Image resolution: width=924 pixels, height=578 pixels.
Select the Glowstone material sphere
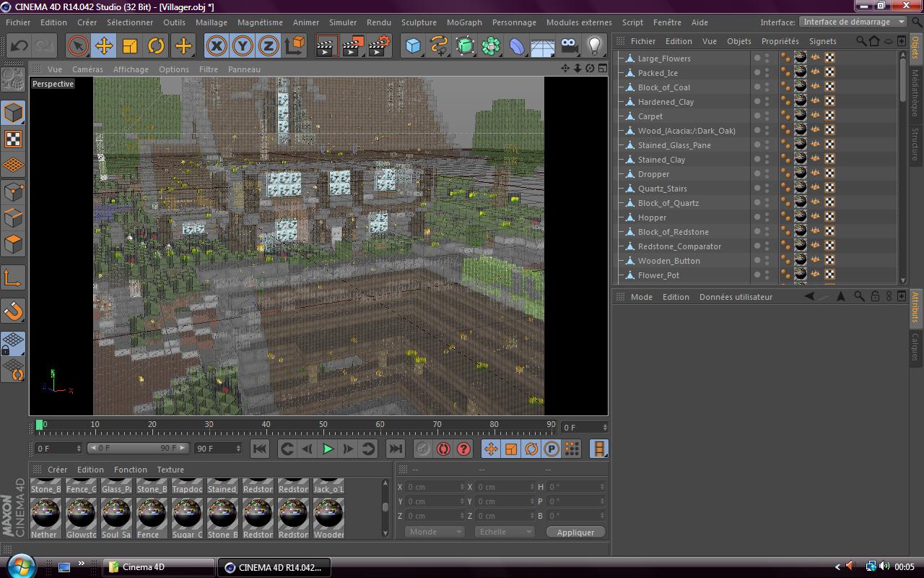coord(81,514)
